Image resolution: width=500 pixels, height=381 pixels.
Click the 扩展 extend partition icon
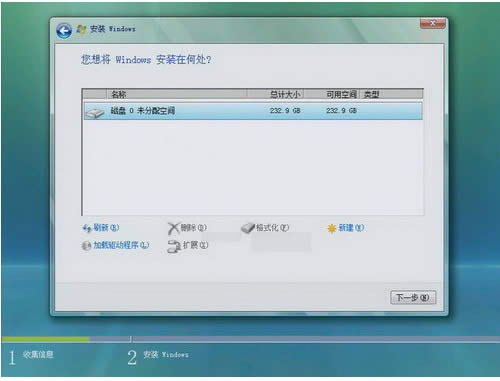click(174, 247)
